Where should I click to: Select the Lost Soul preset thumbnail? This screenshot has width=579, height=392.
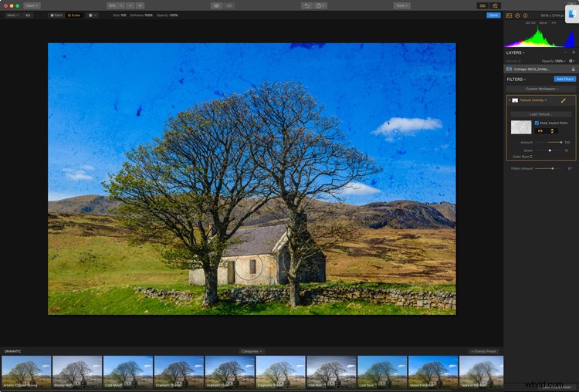pos(383,372)
